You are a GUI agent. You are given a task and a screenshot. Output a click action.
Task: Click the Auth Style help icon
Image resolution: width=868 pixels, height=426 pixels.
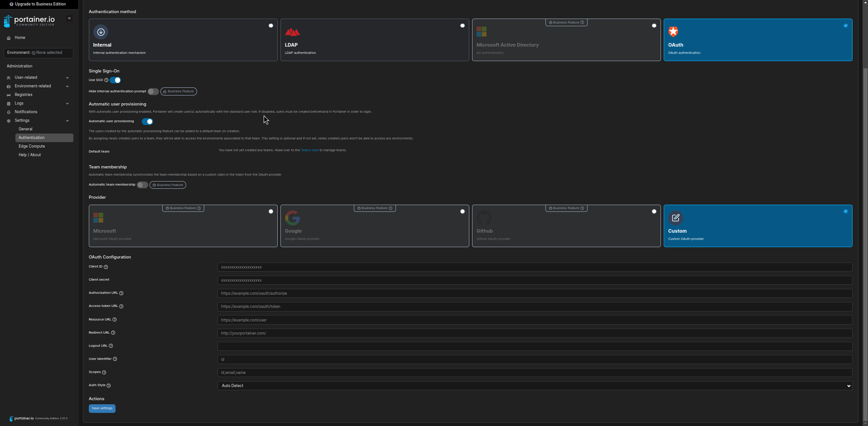pyautogui.click(x=109, y=386)
